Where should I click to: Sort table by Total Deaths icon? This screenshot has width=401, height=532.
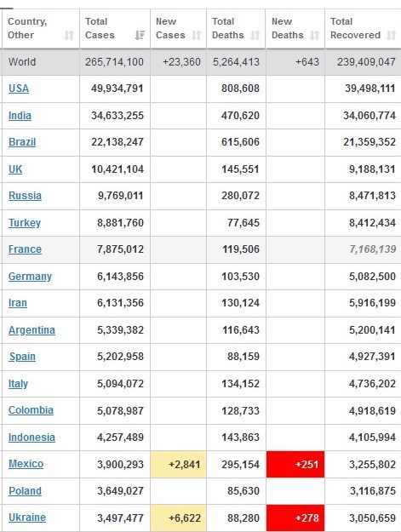pos(255,35)
